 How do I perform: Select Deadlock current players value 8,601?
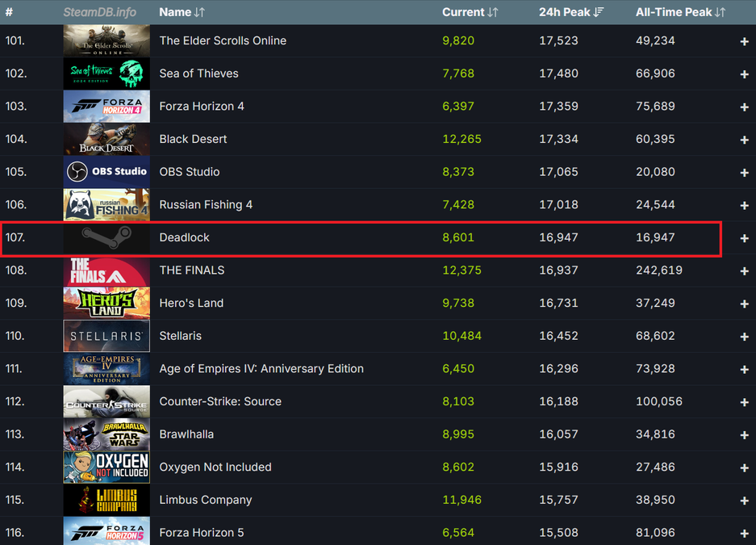[x=458, y=237]
